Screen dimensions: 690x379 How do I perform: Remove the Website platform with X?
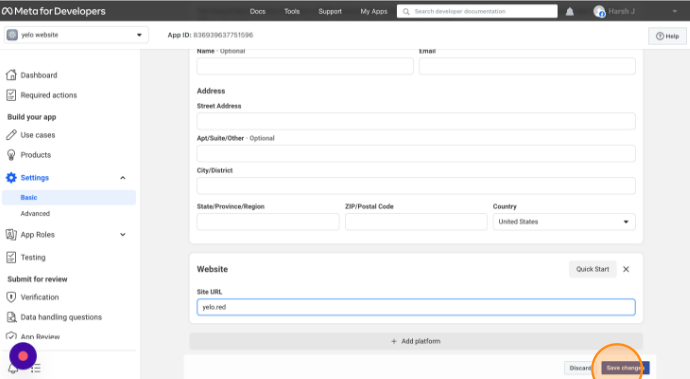626,269
